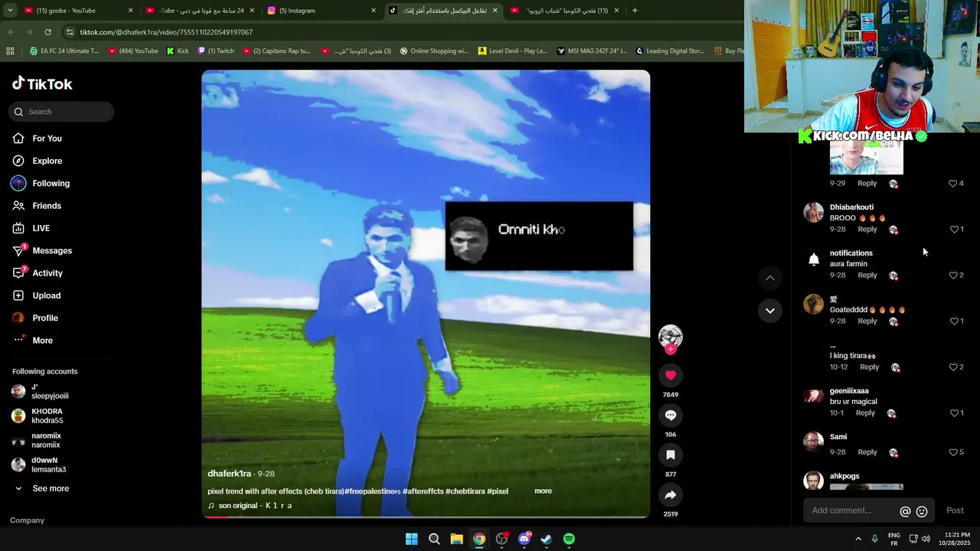Reply to geeniiixaaa's comment

(865, 413)
